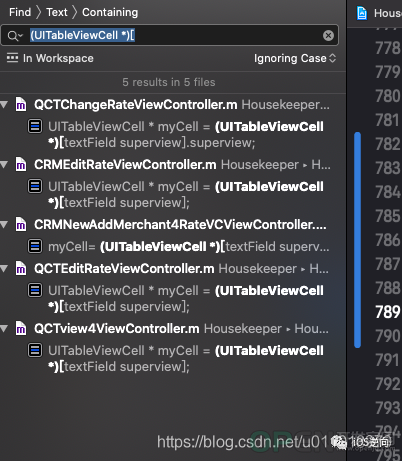Click the Find breadcrumb item

click(20, 12)
